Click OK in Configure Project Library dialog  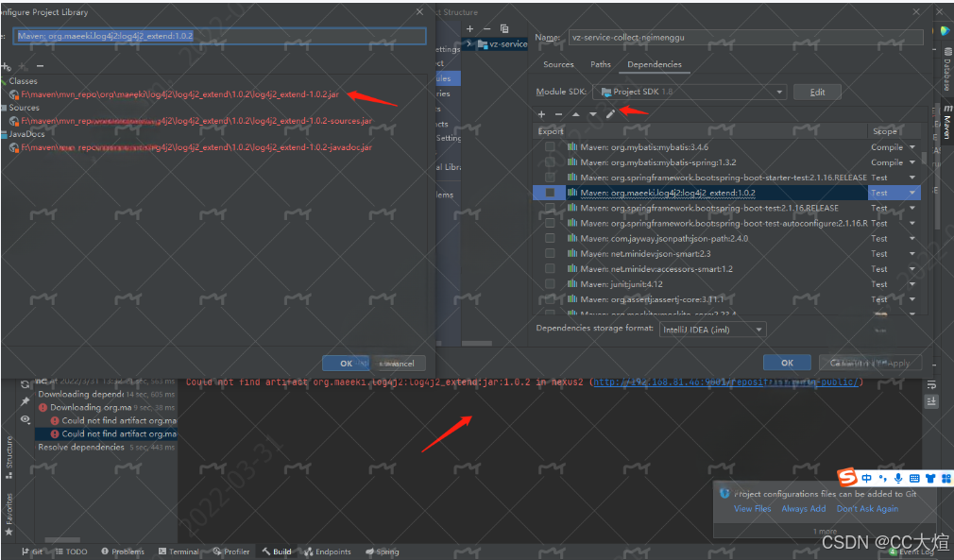click(346, 363)
